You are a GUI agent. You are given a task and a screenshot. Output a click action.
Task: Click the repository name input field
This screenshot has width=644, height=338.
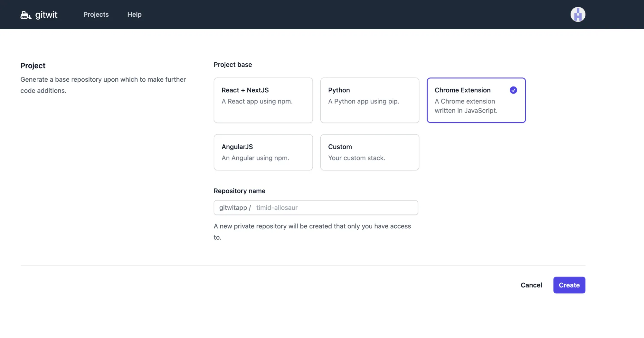tap(335, 207)
